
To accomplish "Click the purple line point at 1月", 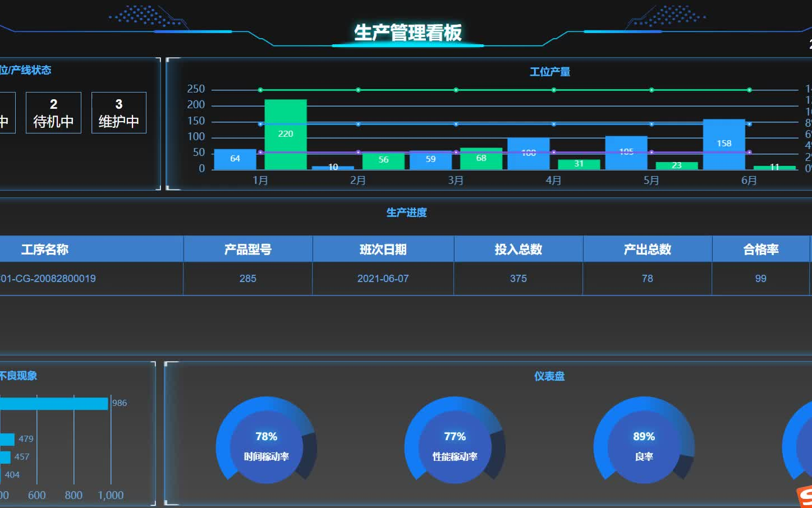I will pos(260,152).
